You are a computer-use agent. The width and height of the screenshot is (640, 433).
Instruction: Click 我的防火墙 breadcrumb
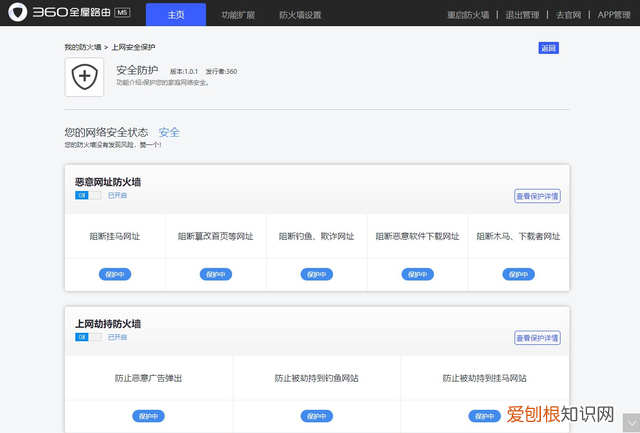(x=83, y=47)
